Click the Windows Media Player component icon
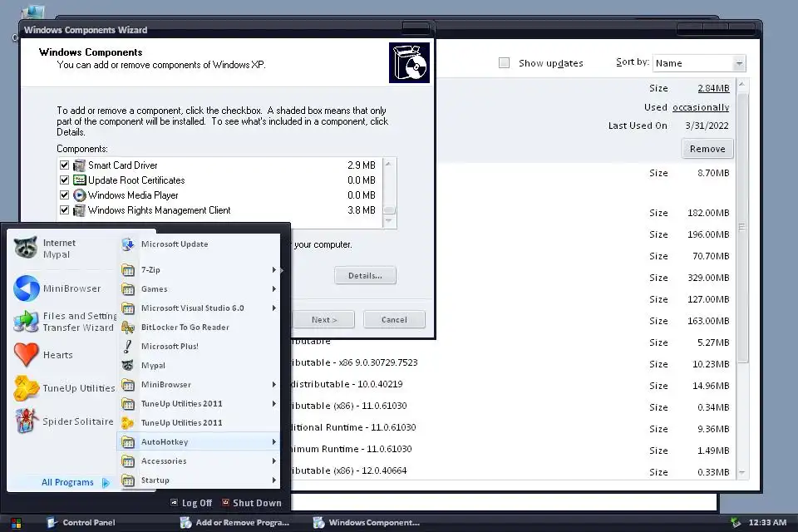The height and width of the screenshot is (532, 798). (80, 195)
